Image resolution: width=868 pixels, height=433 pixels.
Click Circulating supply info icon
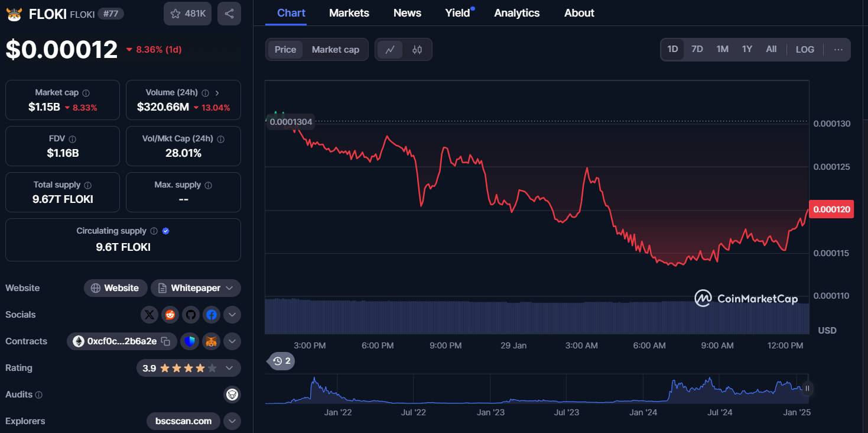click(x=154, y=231)
